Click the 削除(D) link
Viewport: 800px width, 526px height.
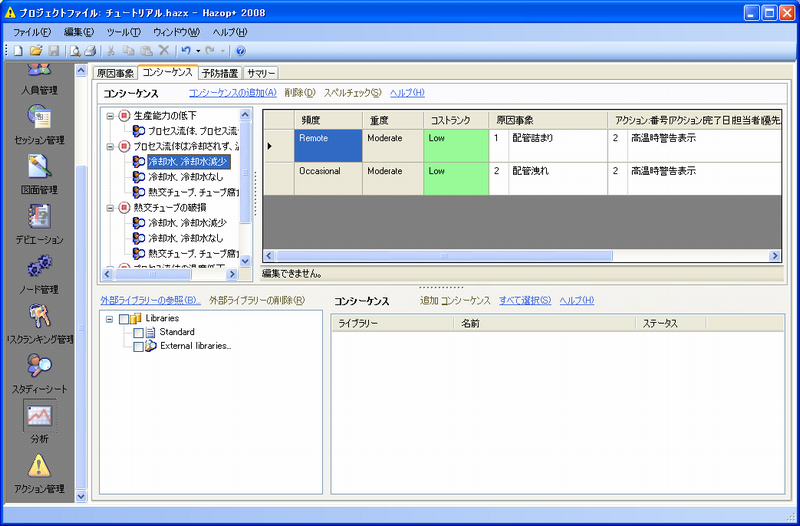pos(301,93)
